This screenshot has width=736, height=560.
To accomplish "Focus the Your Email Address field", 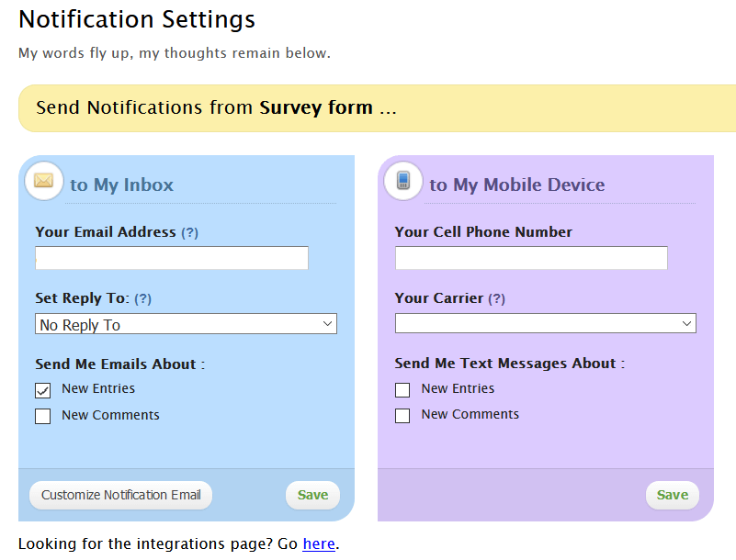I will point(172,258).
